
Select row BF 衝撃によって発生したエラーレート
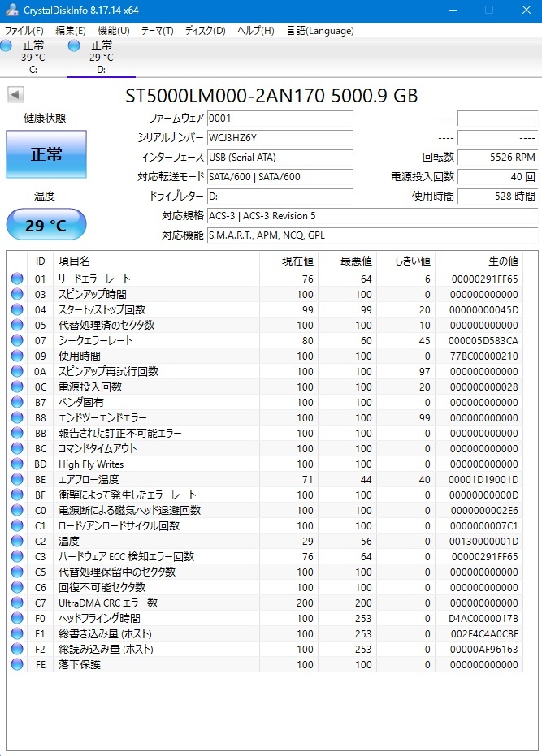[265, 495]
